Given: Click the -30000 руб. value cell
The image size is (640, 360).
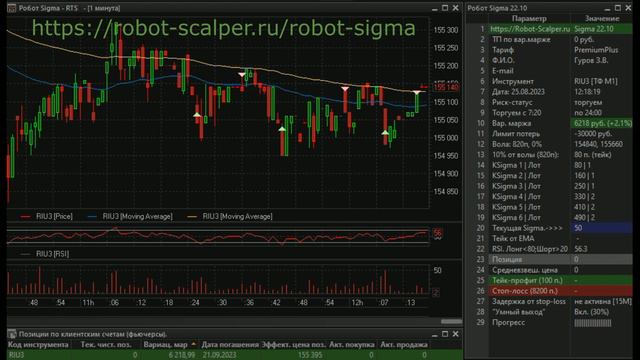Looking at the screenshot, I should point(602,134).
